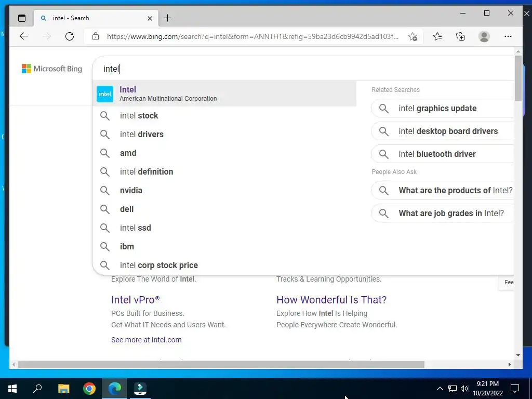Click the Microsoft Bing logo

pos(52,69)
